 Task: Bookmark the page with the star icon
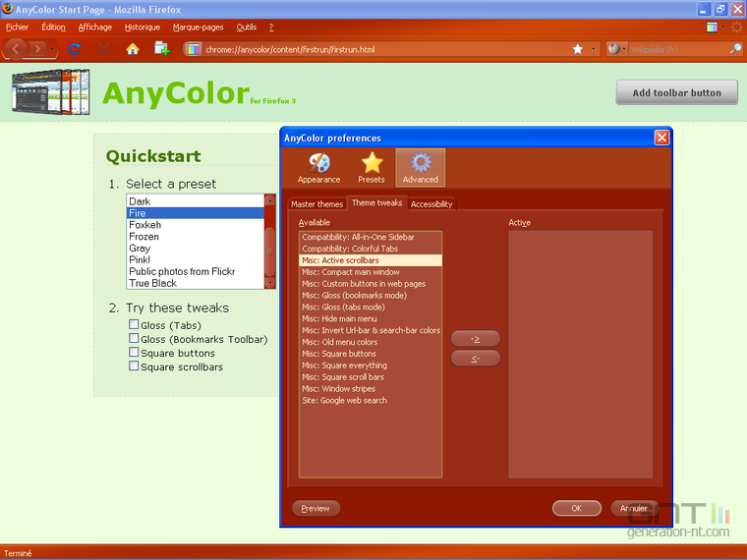point(577,49)
